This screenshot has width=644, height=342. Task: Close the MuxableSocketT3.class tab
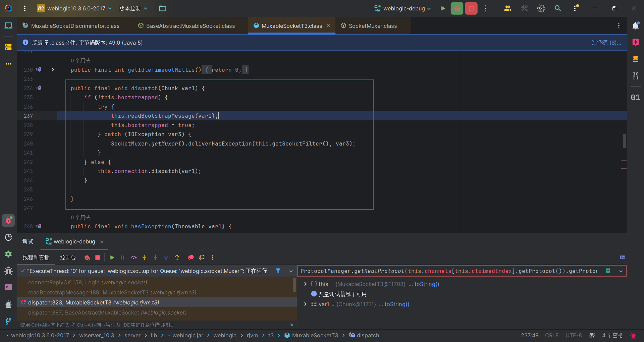tap(329, 25)
